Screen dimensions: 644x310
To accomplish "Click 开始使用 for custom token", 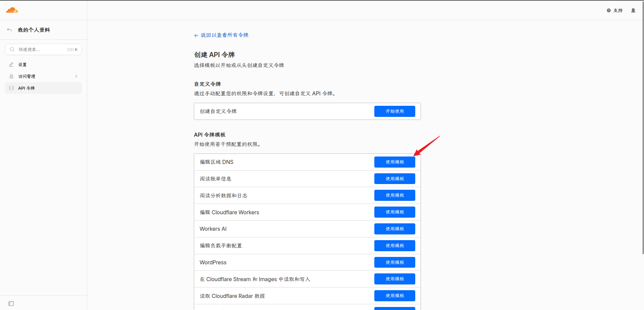I will (x=394, y=111).
